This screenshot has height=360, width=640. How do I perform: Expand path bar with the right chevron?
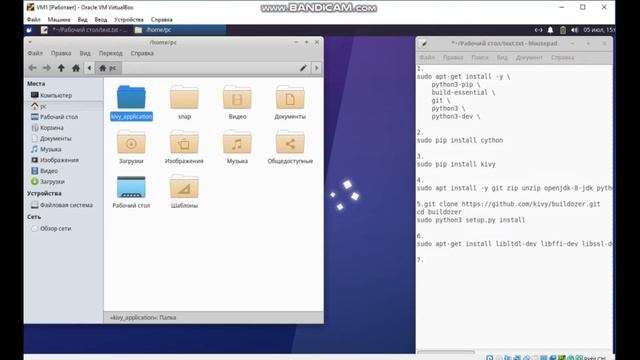click(x=316, y=68)
